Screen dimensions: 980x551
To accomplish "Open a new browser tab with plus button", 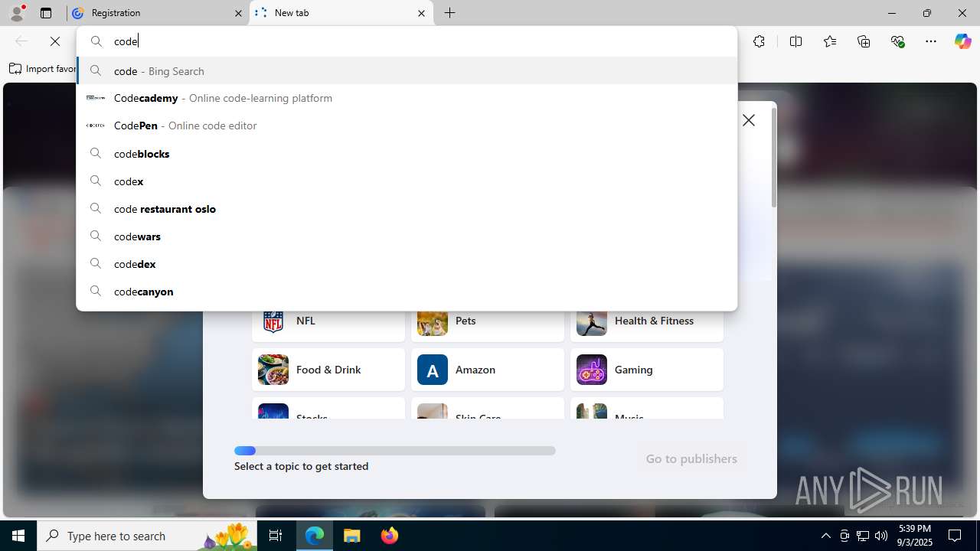I will coord(450,13).
